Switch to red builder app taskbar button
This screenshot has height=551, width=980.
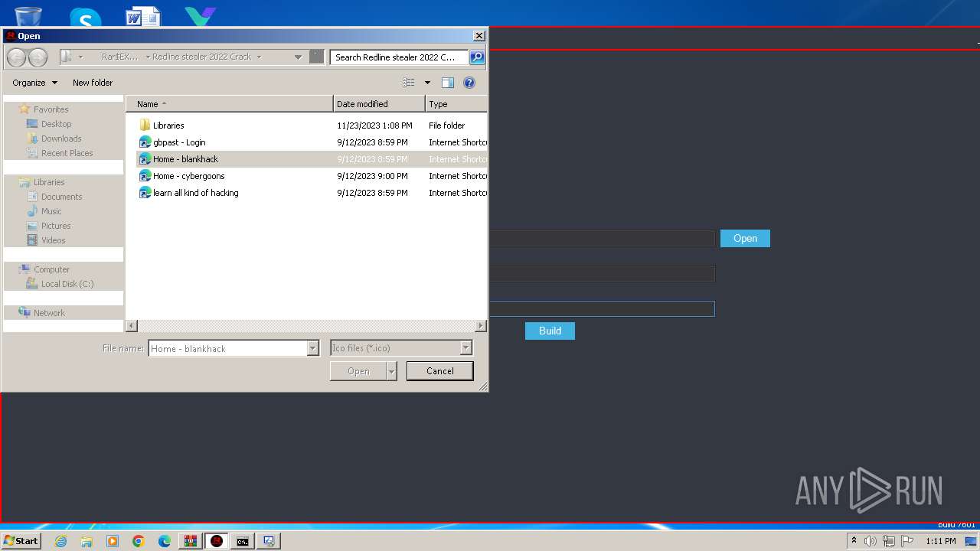217,541
